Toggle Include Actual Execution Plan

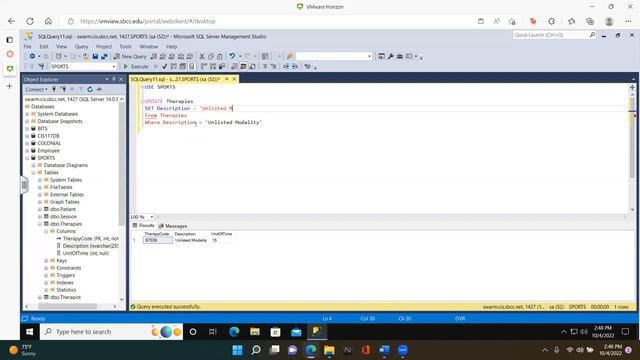tap(204, 67)
